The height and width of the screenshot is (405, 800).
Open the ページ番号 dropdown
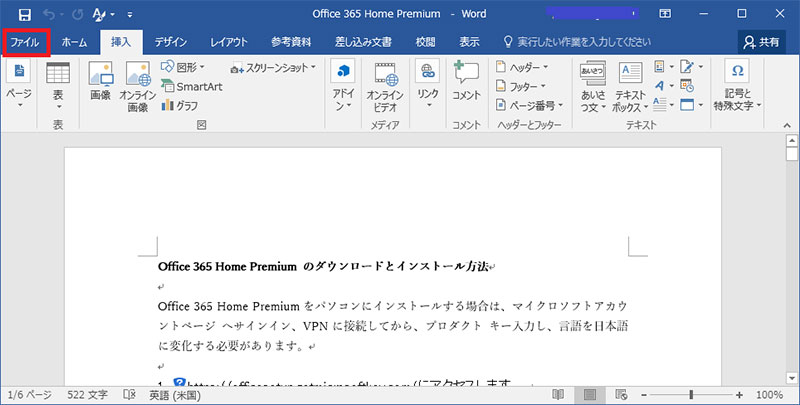pyautogui.click(x=530, y=106)
